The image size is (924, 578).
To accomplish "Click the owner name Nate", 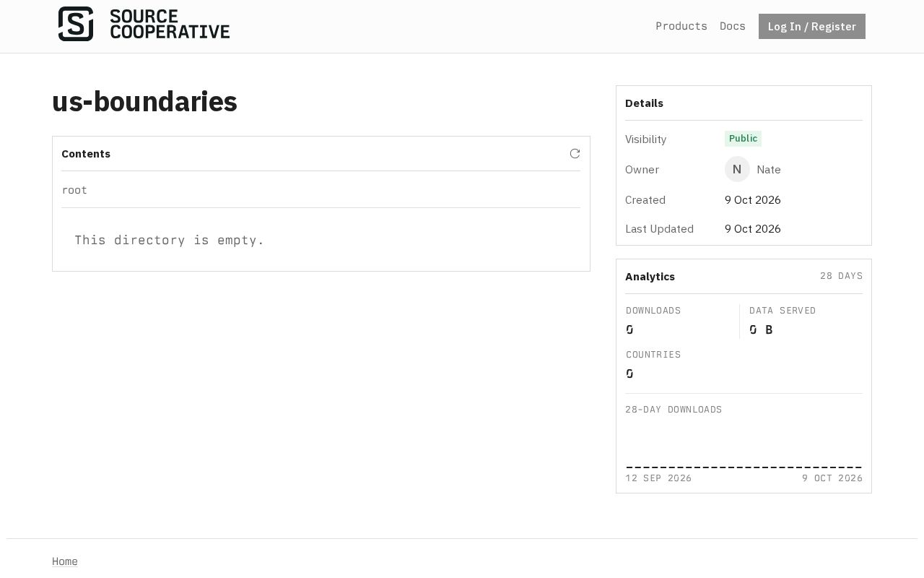I will pos(769,170).
